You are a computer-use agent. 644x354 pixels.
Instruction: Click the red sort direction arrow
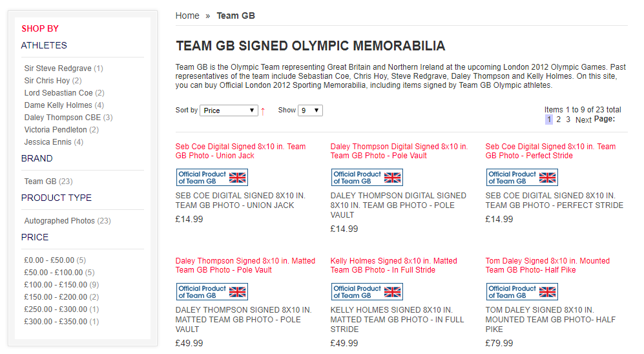263,111
